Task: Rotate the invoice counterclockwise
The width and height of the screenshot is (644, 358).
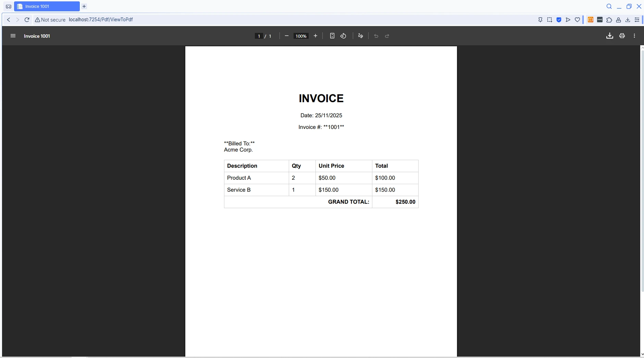Action: (344, 36)
